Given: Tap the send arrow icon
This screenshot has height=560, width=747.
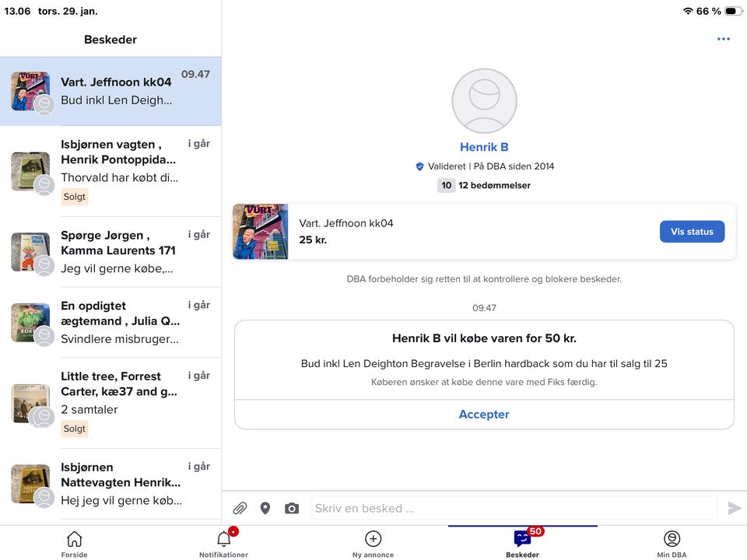Looking at the screenshot, I should pos(734,508).
